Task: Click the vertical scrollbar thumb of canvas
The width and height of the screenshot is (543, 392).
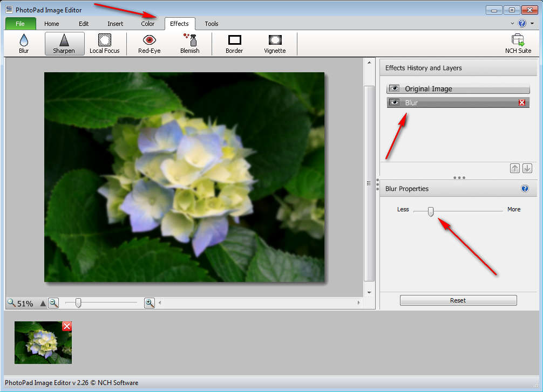Action: (369, 183)
